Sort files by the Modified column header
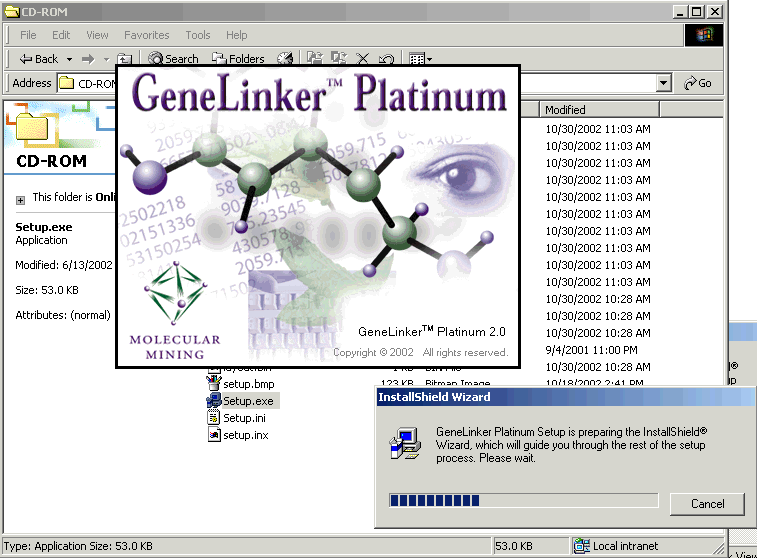Viewport: 757px width, 558px height. click(599, 110)
